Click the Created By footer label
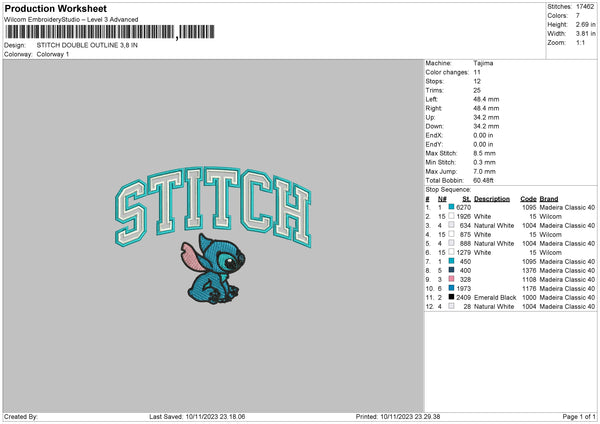600x424 pixels. tap(21, 417)
